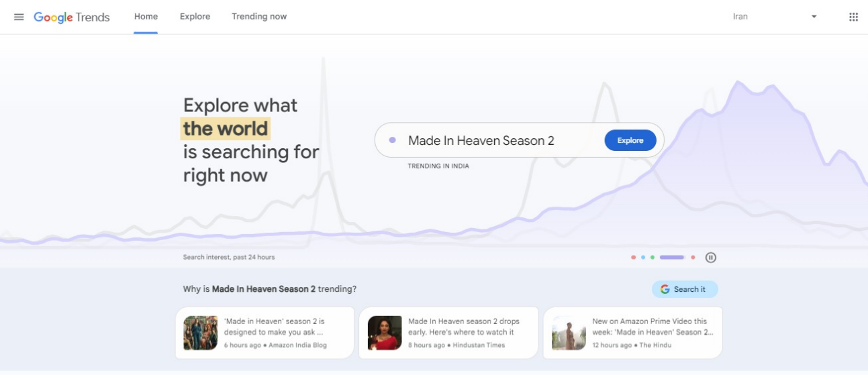
Task: Open the Amazon India Blog article card
Action: coord(264,333)
